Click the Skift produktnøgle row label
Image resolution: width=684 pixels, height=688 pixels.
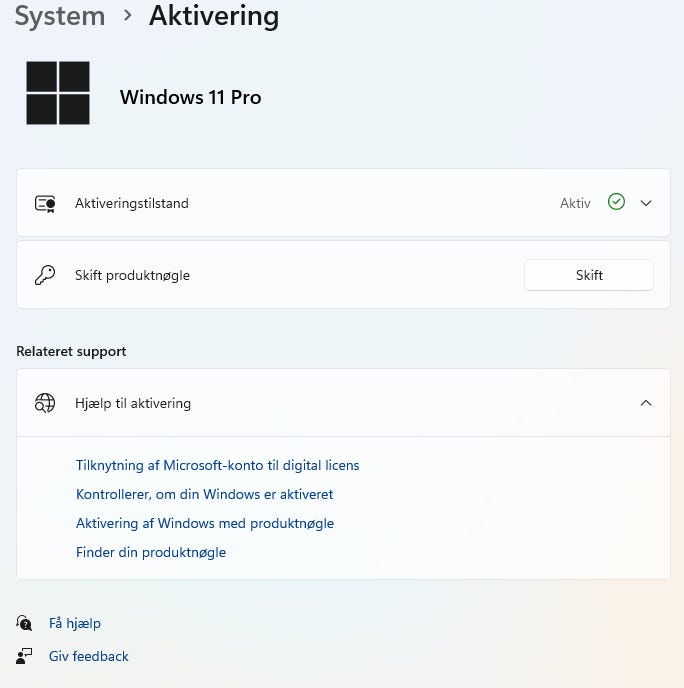(132, 275)
